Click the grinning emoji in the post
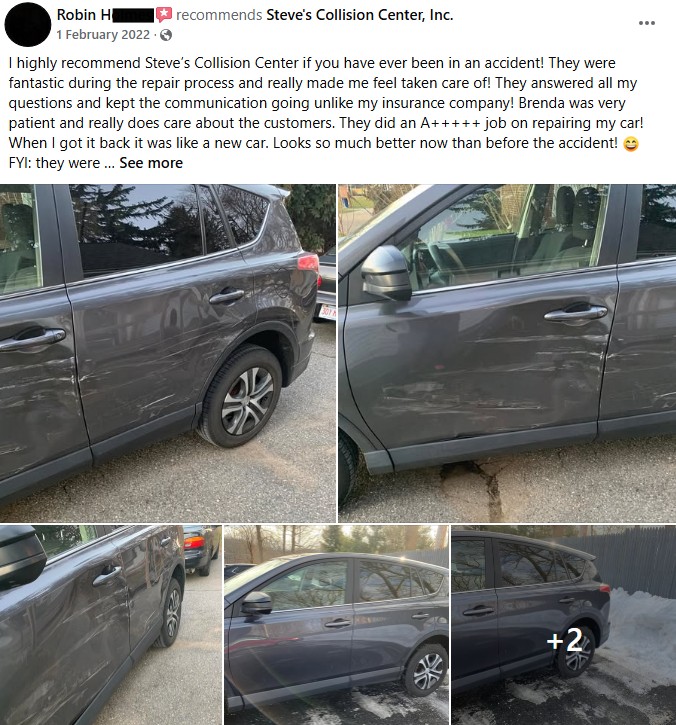 point(631,144)
